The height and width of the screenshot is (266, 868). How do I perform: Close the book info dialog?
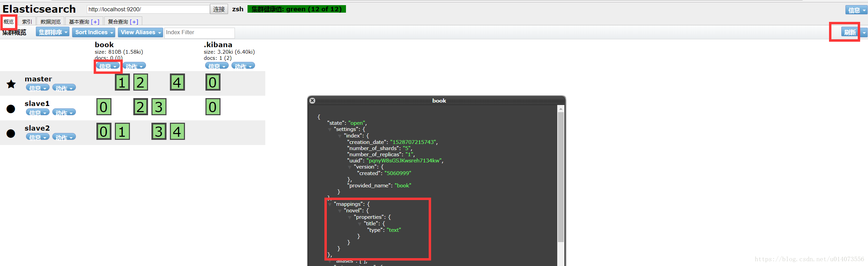(x=312, y=101)
